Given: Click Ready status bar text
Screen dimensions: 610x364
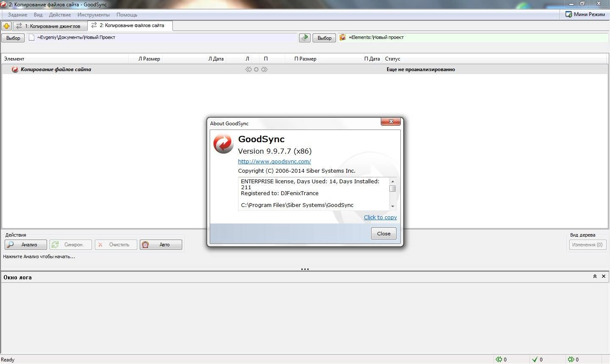Looking at the screenshot, I should (8, 360).
